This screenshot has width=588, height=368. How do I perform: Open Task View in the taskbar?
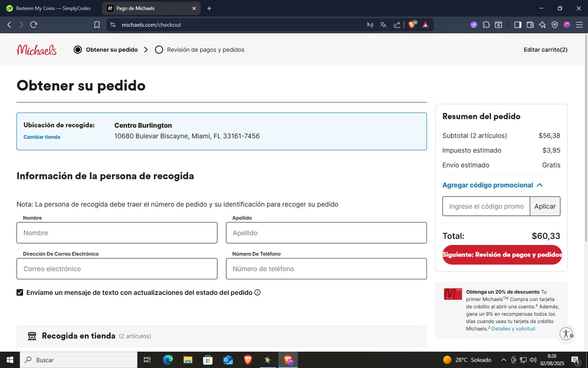[x=147, y=360]
